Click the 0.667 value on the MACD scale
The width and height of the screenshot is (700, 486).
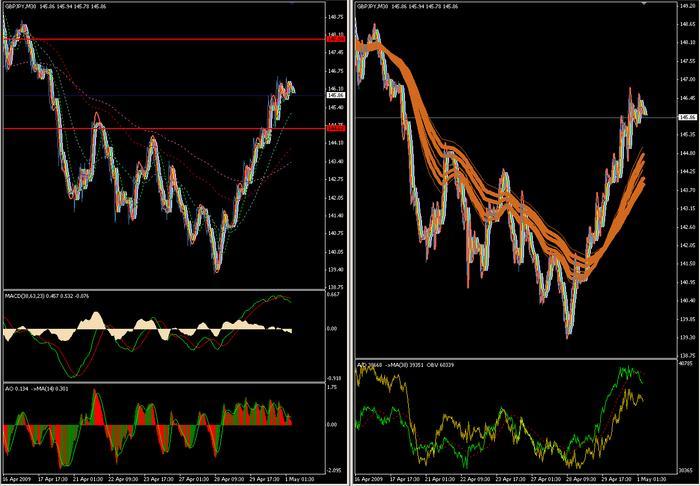click(x=334, y=295)
